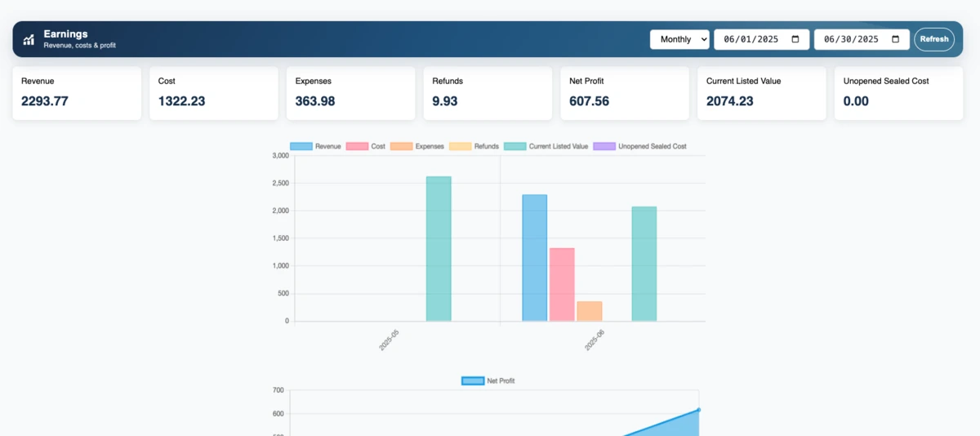Toggle Net Profit legend on line chart

click(x=488, y=380)
